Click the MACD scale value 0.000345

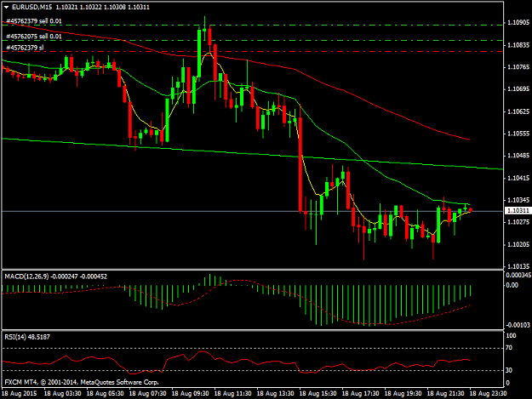point(518,275)
